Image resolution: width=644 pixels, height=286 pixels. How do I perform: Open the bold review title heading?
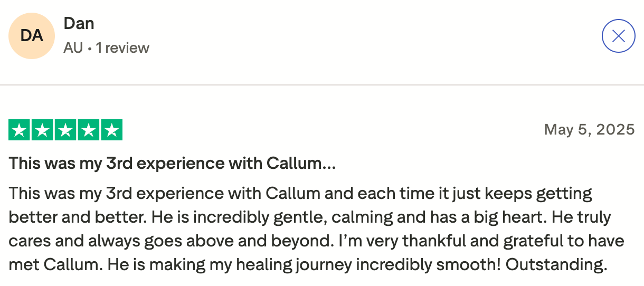[172, 164]
